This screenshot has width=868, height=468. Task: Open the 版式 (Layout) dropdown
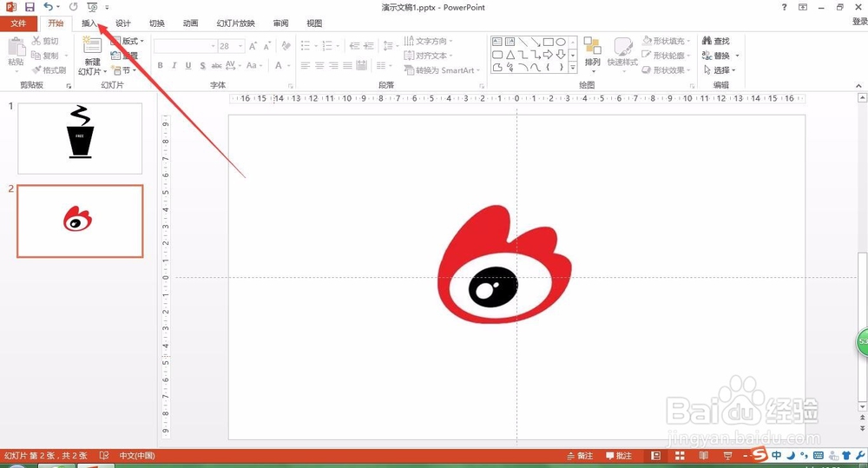[x=128, y=41]
